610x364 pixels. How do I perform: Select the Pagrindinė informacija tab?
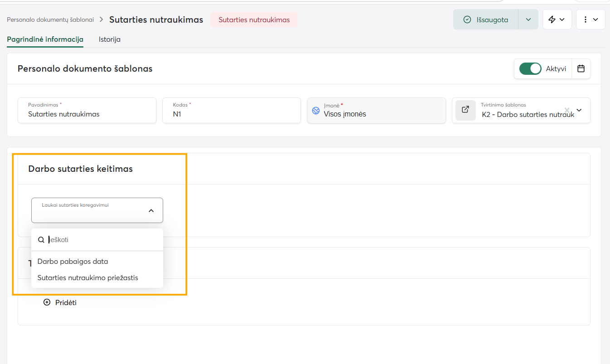[x=45, y=39]
